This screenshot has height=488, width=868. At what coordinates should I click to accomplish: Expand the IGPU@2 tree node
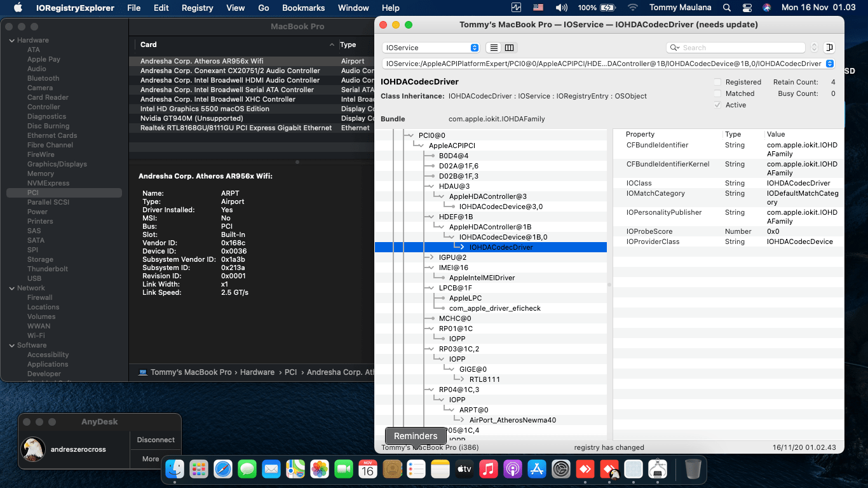[431, 257]
